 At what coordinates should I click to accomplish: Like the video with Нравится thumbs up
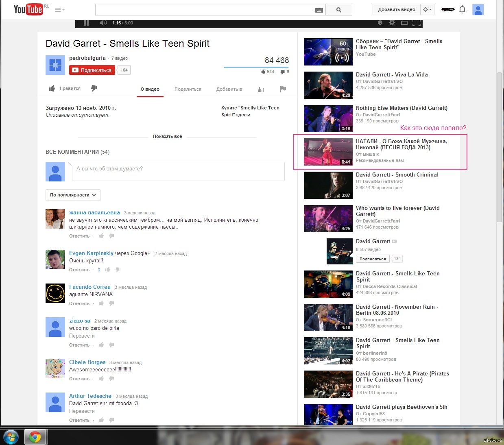[x=65, y=88]
